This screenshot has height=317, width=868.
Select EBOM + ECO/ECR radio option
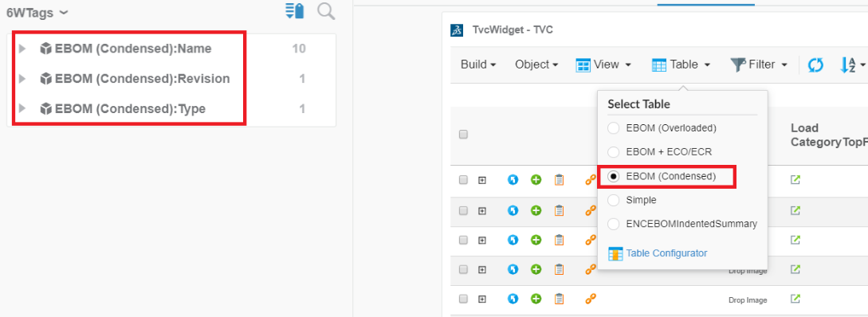614,151
